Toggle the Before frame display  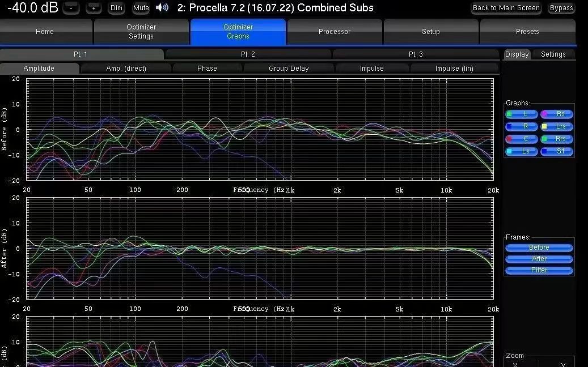click(x=539, y=247)
